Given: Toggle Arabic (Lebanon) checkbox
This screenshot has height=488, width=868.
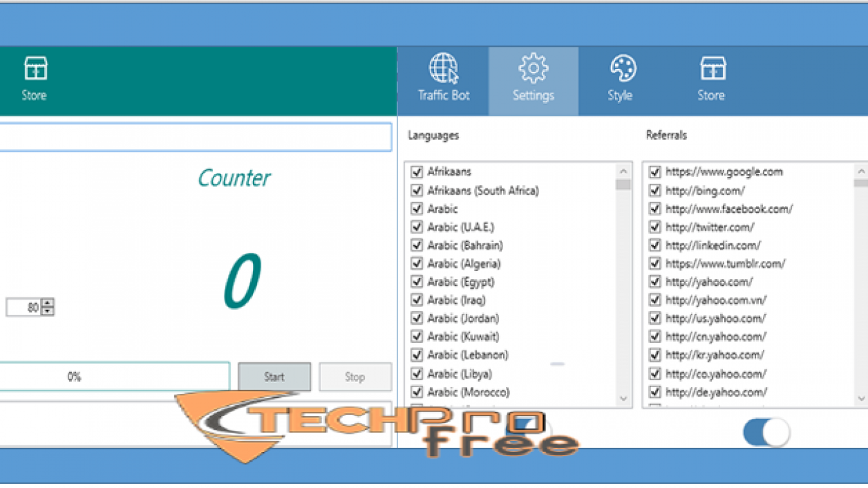Looking at the screenshot, I should click(417, 355).
